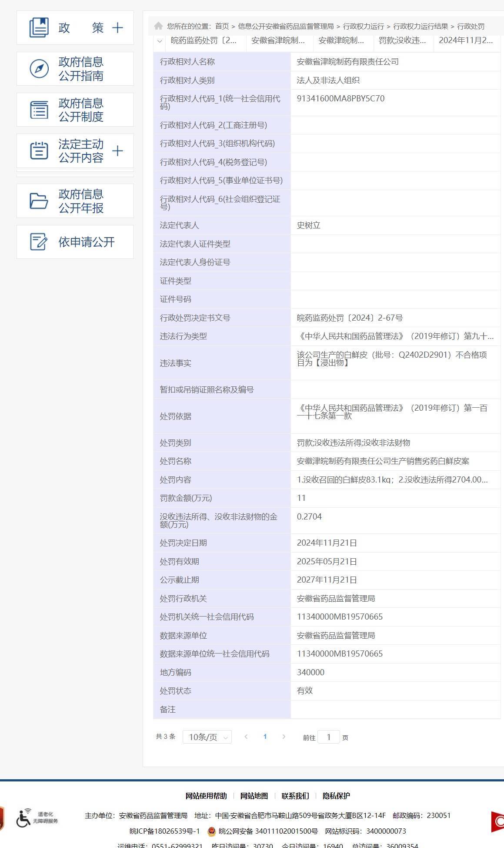Image resolution: width=504 pixels, height=848 pixels.
Task: Expand 法定主动公开内容 plus sign
Action: coord(117,151)
